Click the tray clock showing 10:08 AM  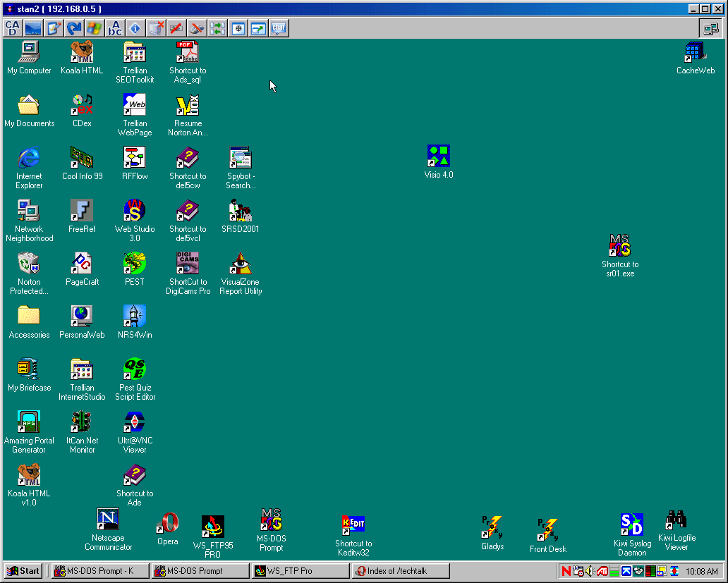(x=701, y=571)
